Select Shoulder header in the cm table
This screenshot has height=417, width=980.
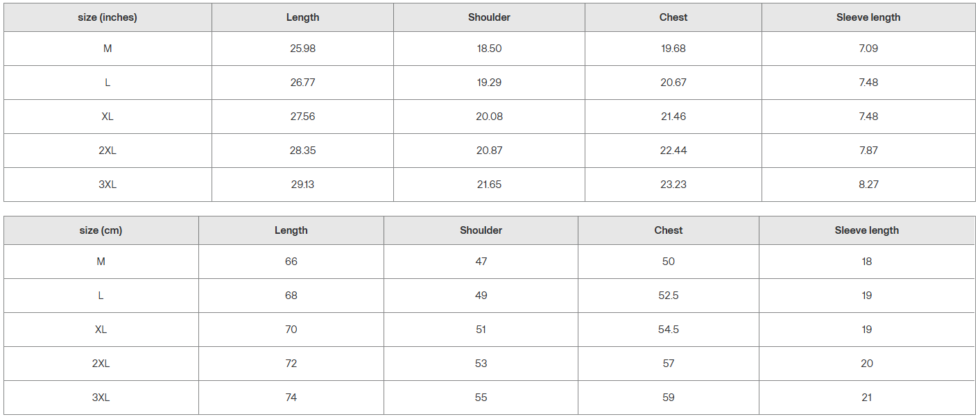tap(481, 230)
